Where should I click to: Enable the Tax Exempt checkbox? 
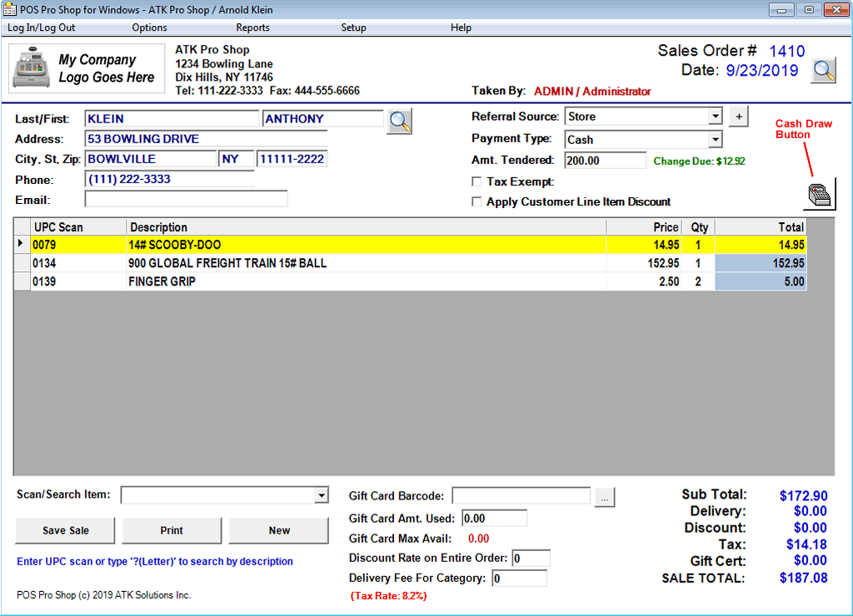(x=476, y=181)
